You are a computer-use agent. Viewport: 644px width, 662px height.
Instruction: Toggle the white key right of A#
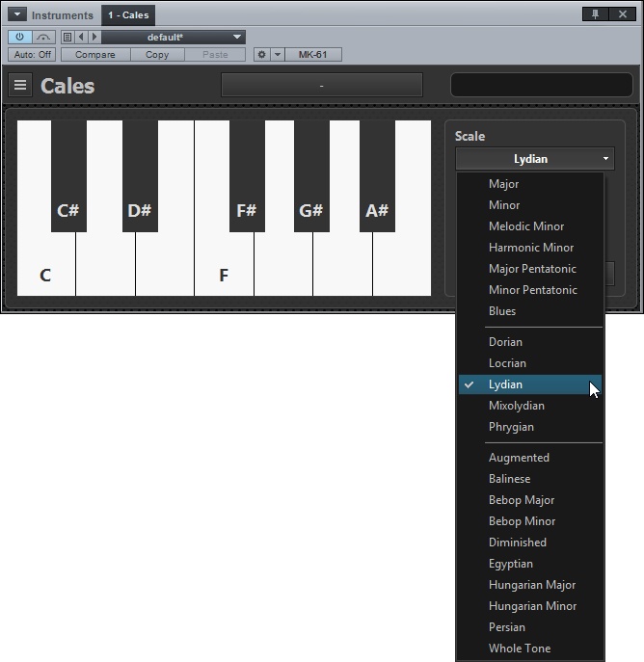402,264
